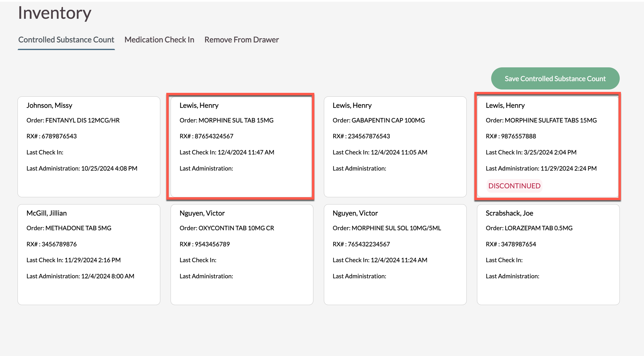Click Order: LORAZEPAM TAB 0.5MG text

pyautogui.click(x=529, y=228)
